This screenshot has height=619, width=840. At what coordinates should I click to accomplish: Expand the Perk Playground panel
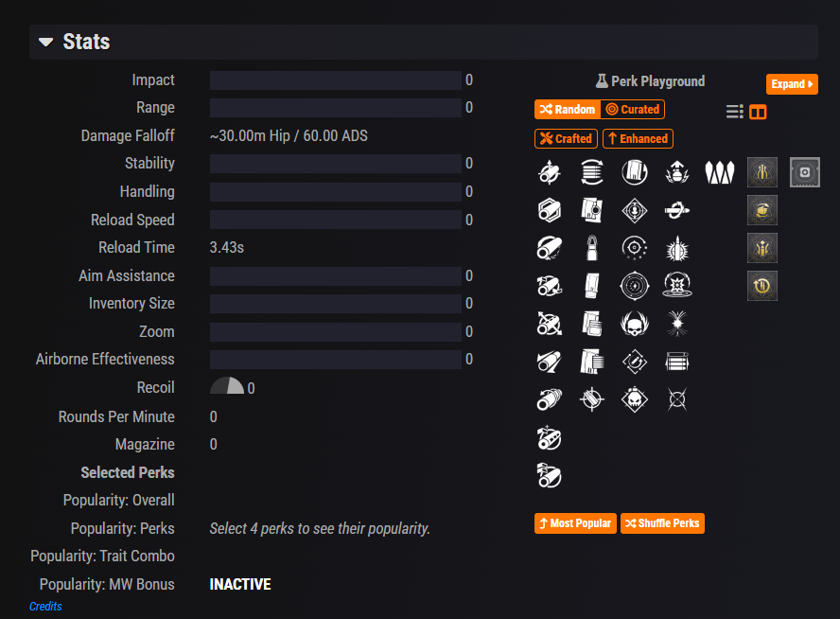tap(791, 84)
